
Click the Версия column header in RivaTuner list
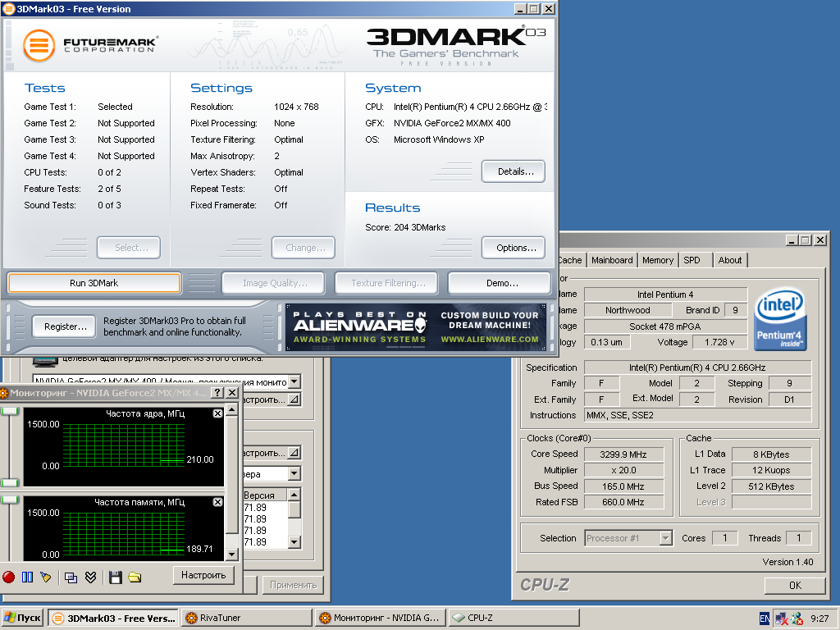pos(265,495)
